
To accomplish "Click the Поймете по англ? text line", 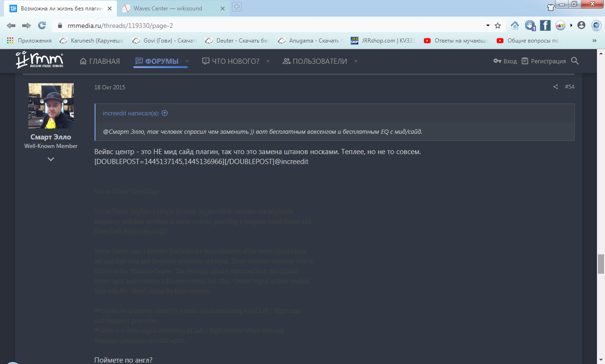I will (x=123, y=360).
